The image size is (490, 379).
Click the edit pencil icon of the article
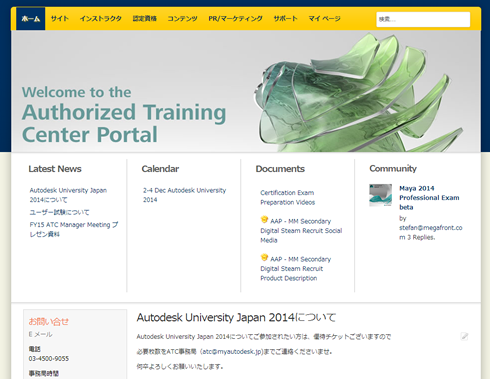[x=464, y=336]
